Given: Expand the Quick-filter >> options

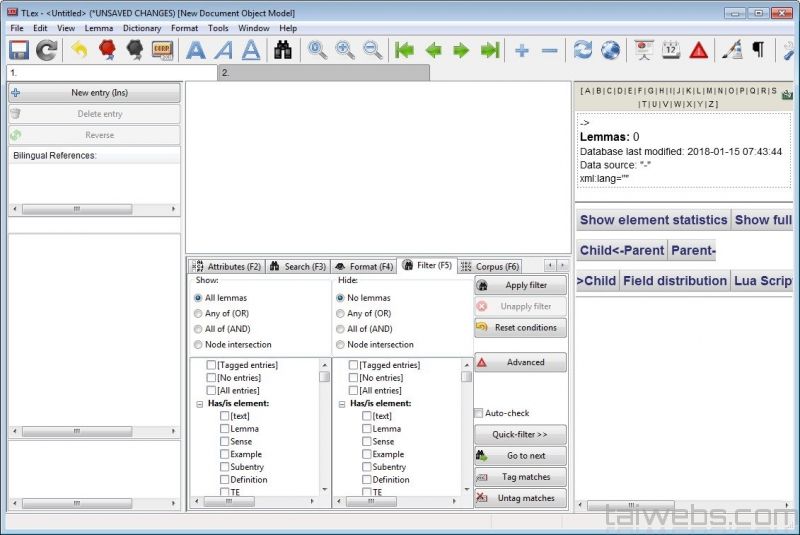Looking at the screenshot, I should coord(520,435).
